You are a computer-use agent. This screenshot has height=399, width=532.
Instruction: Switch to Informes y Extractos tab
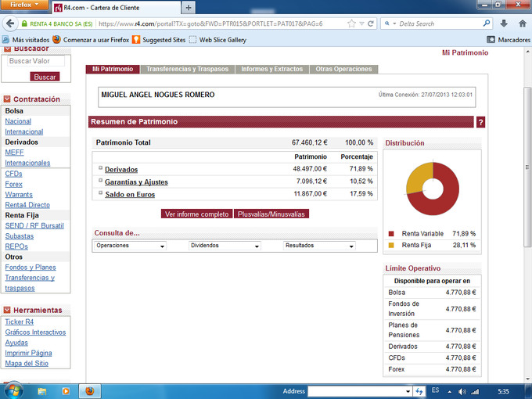point(271,69)
